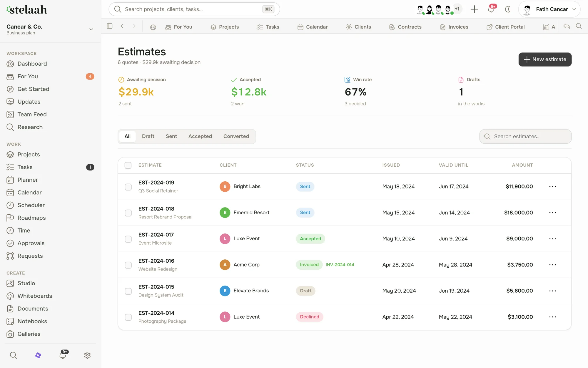Open the Fatih Cancar user menu
This screenshot has height=368, width=588.
coord(549,9)
